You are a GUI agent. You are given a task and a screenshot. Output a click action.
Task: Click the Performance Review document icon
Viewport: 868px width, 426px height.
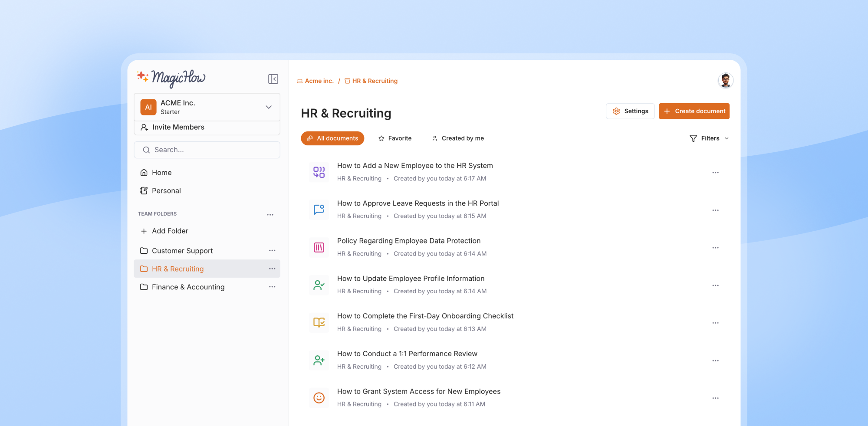point(319,360)
